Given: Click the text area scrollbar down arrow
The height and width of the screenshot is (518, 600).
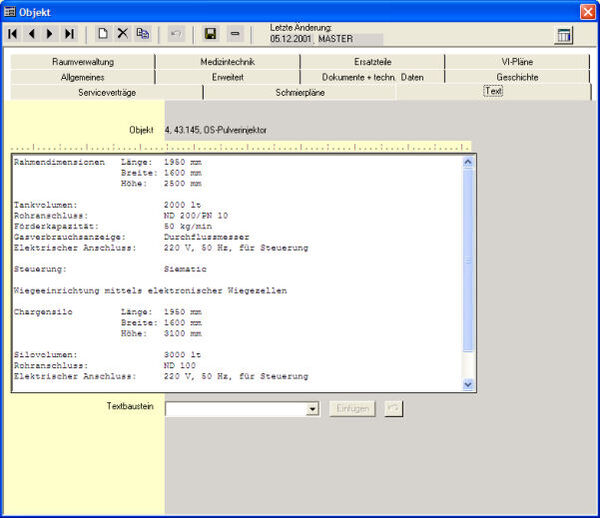Looking at the screenshot, I should 469,384.
